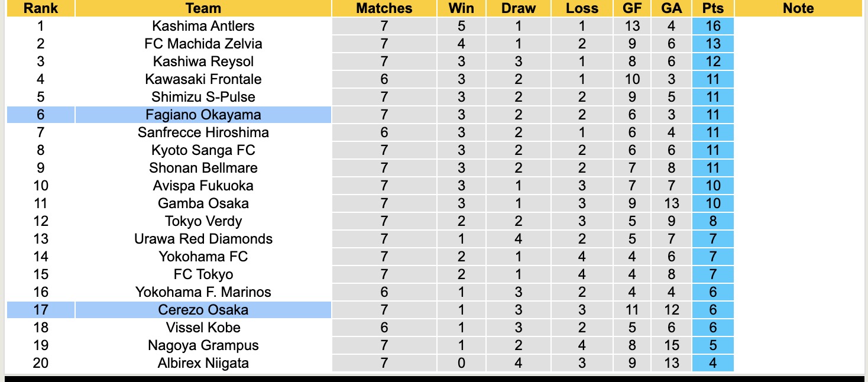The width and height of the screenshot is (868, 382).
Task: Open the Cerezo Osaka team link
Action: [203, 310]
